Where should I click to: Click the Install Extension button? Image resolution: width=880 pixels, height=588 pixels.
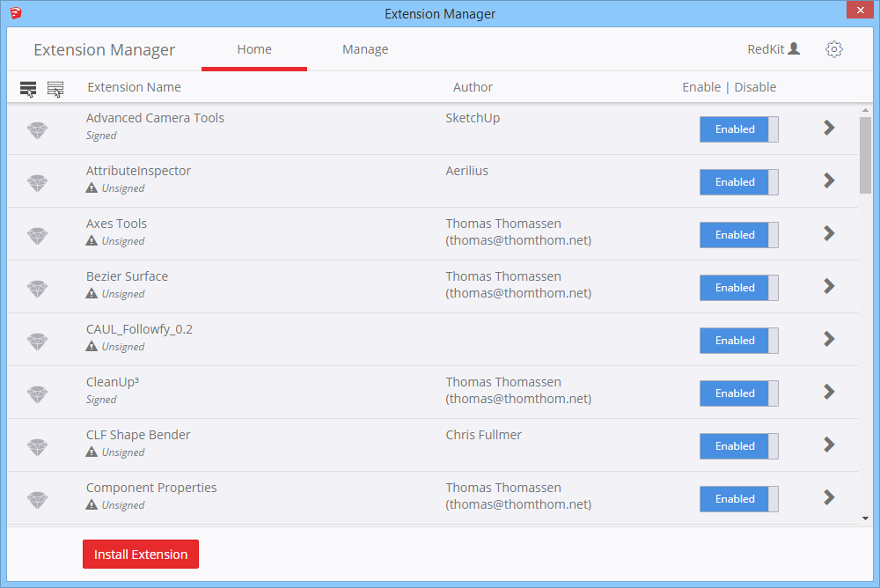coord(141,555)
